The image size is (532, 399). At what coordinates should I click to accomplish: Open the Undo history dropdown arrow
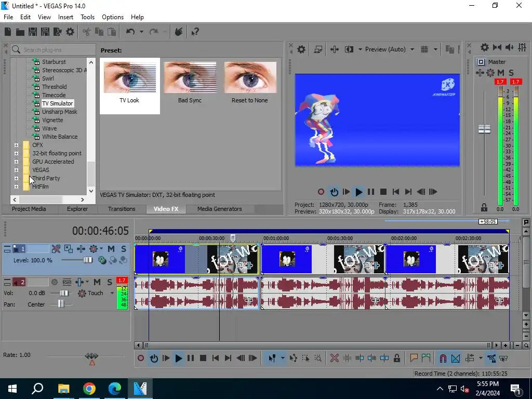click(x=141, y=32)
